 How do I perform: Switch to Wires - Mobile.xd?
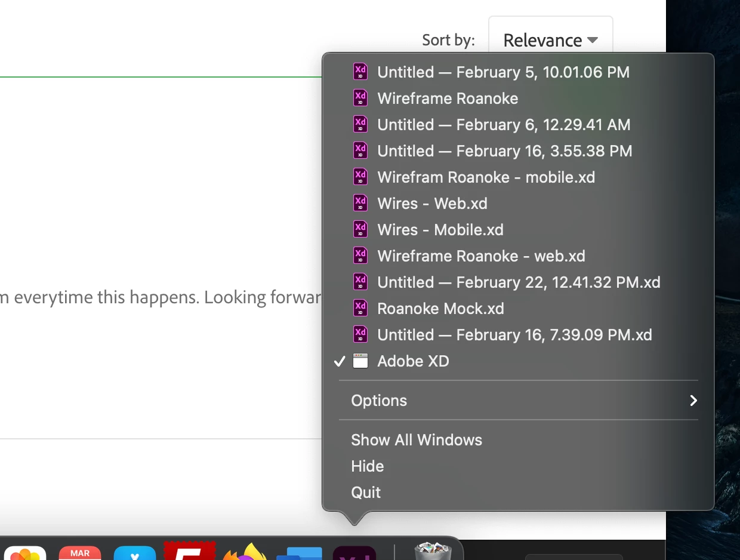518,230
